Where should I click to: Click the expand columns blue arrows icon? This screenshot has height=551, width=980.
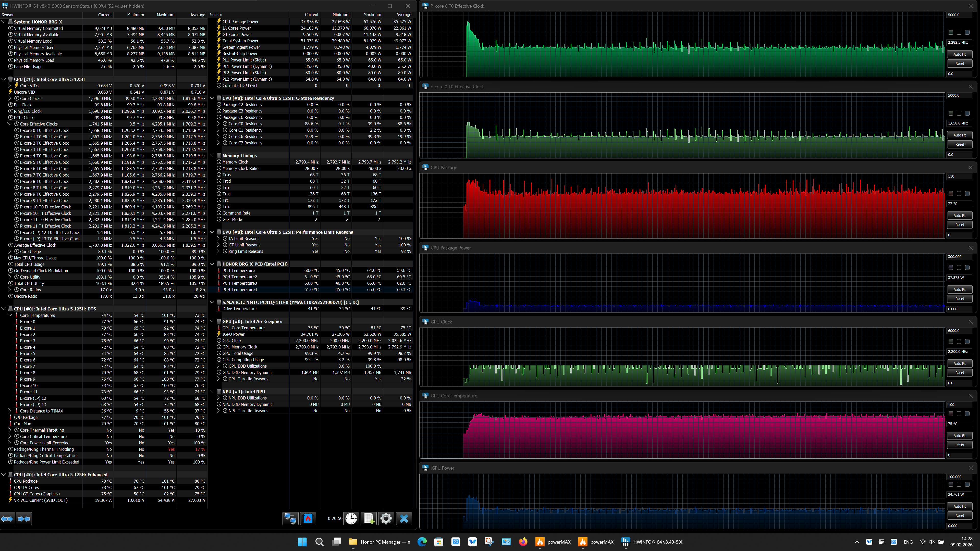click(x=7, y=519)
